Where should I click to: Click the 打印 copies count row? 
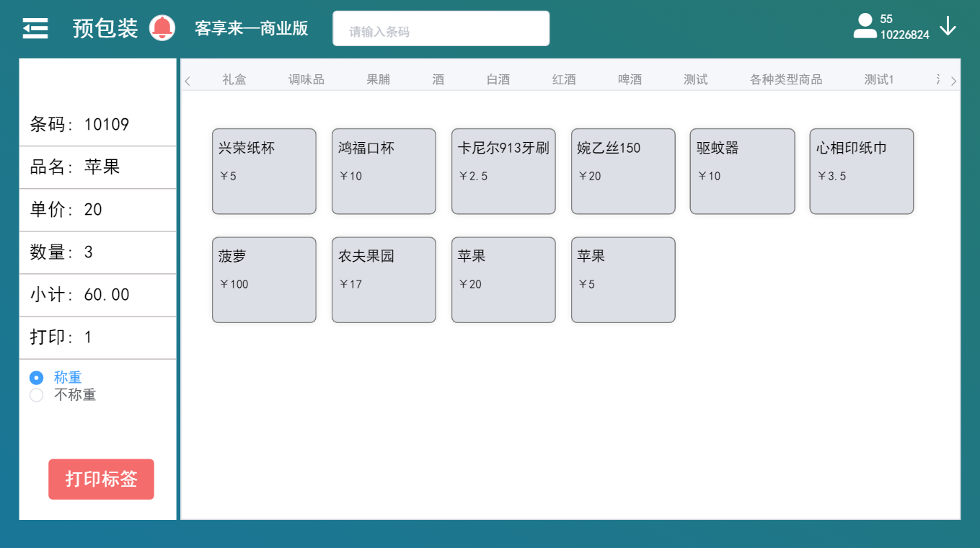click(97, 337)
